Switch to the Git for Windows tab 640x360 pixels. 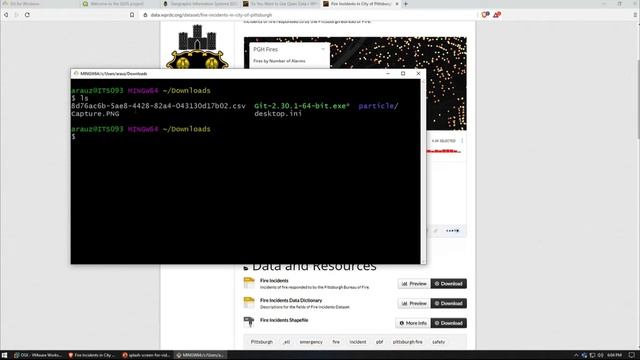click(x=40, y=4)
